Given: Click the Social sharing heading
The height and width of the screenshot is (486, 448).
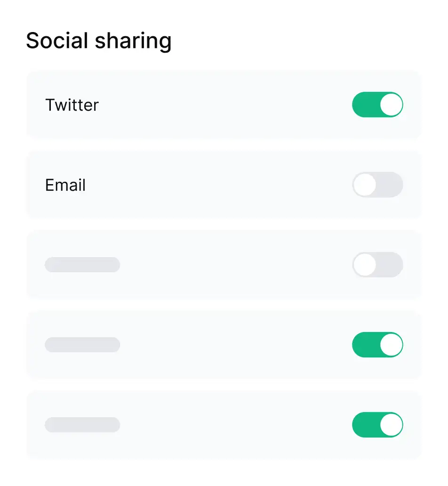Looking at the screenshot, I should [x=99, y=41].
